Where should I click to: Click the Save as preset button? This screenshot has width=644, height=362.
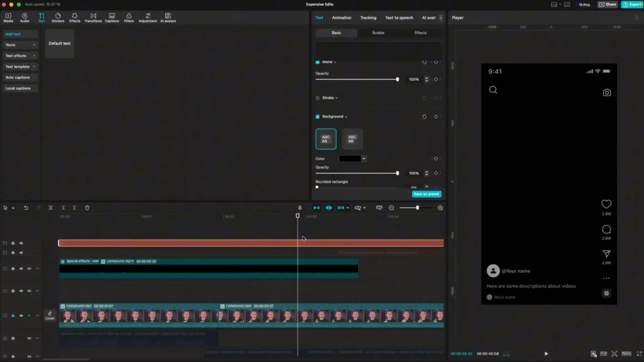pyautogui.click(x=426, y=194)
